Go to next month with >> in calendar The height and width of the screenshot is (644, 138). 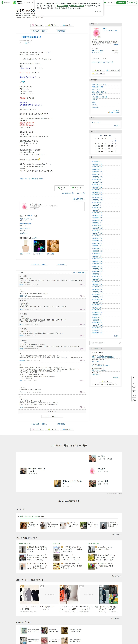click(x=110, y=136)
